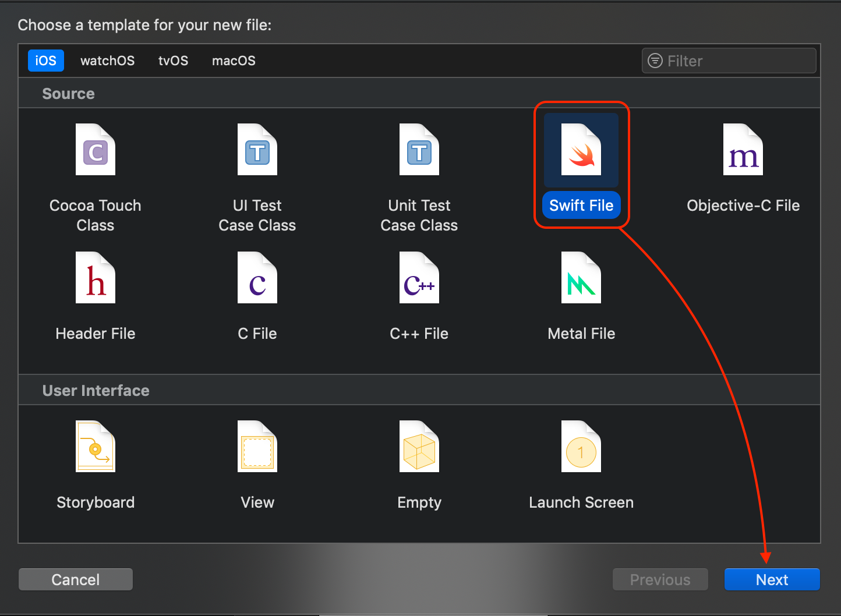Viewport: 841px width, 616px height.
Task: Choose the UI Test Case Class icon
Action: click(x=257, y=150)
